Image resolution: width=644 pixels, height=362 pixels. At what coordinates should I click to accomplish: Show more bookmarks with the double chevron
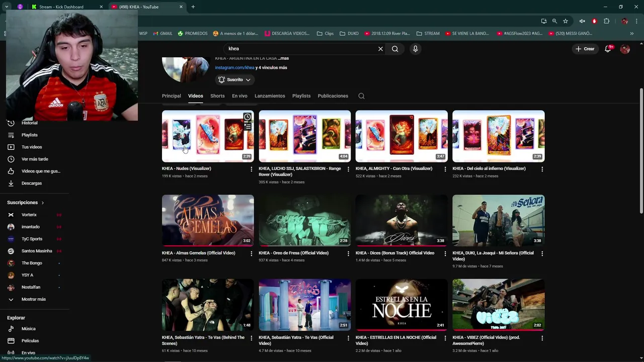tap(632, 34)
